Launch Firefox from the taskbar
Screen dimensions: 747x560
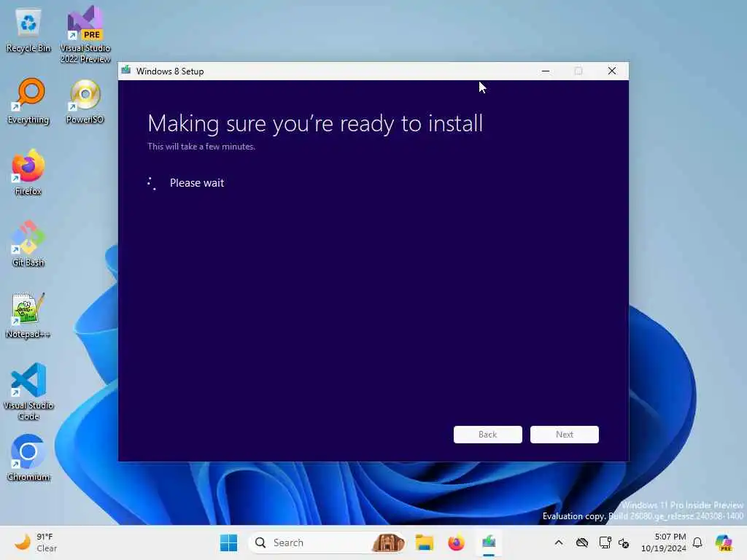[x=457, y=542]
